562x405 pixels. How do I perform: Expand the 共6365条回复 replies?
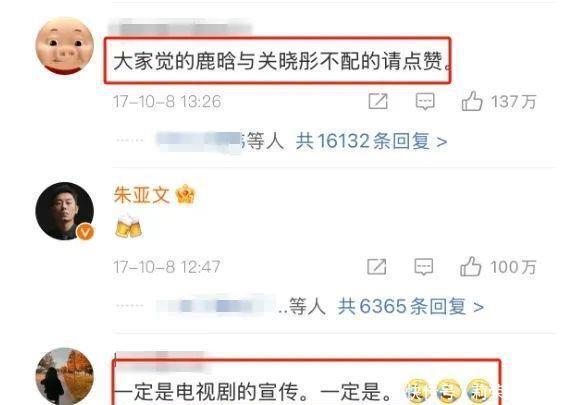tap(411, 307)
